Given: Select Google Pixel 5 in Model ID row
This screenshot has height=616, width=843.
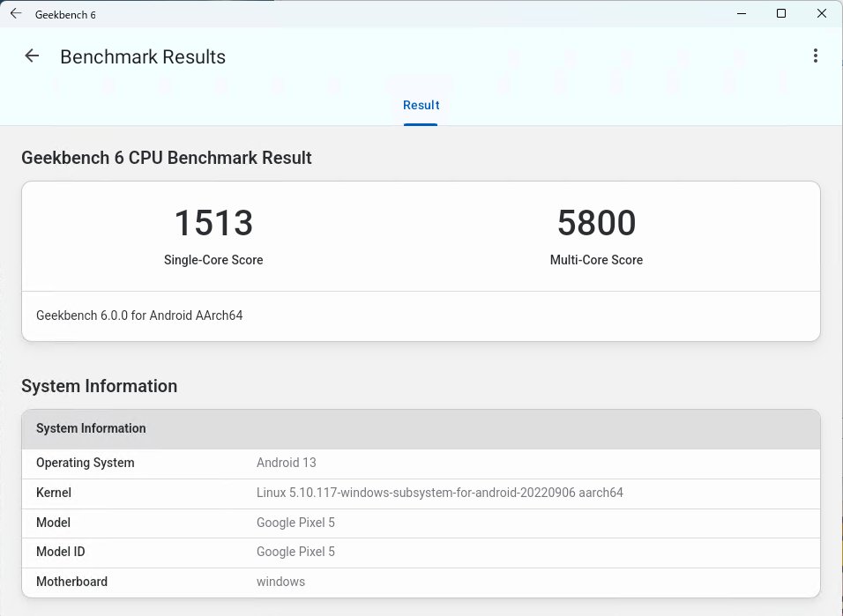Looking at the screenshot, I should pos(295,552).
